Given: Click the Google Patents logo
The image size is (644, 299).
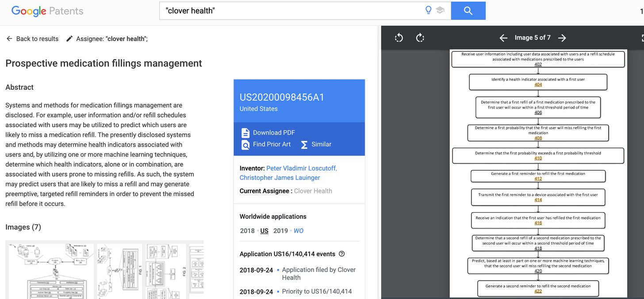Looking at the screenshot, I should coord(47,11).
